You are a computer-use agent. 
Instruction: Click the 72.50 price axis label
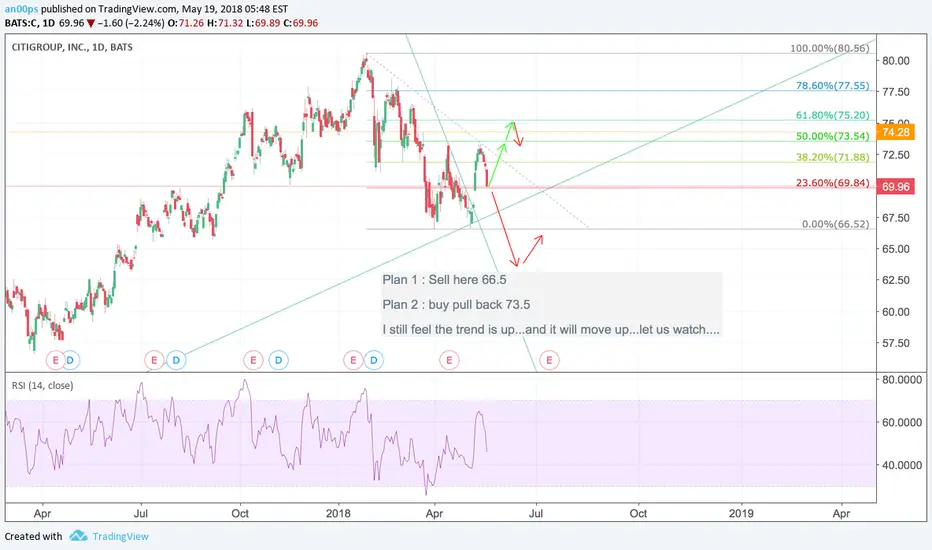pyautogui.click(x=896, y=155)
